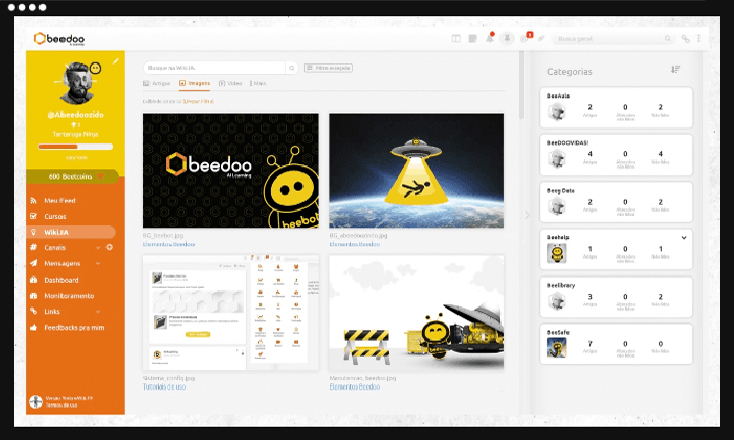Image resolution: width=734 pixels, height=440 pixels.
Task: Open the BeeDOOVIDAS! category card
Action: 616,155
